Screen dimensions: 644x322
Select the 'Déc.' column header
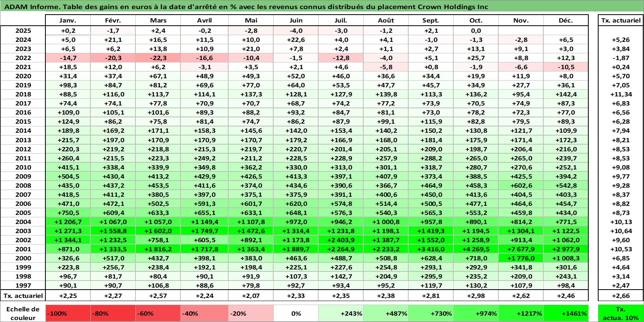click(x=566, y=21)
